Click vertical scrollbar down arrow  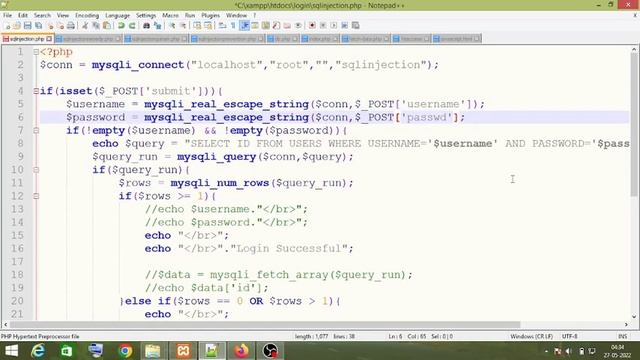pyautogui.click(x=633, y=316)
